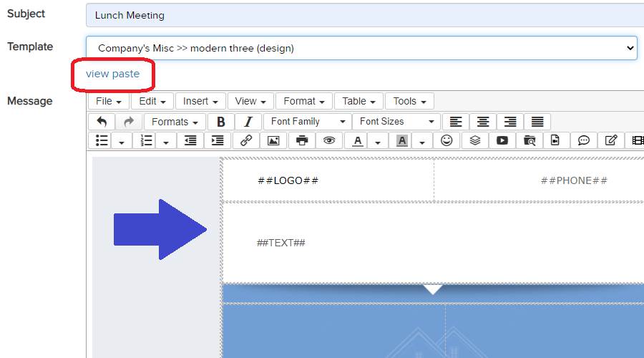
Task: Print the message content
Action: pyautogui.click(x=302, y=140)
